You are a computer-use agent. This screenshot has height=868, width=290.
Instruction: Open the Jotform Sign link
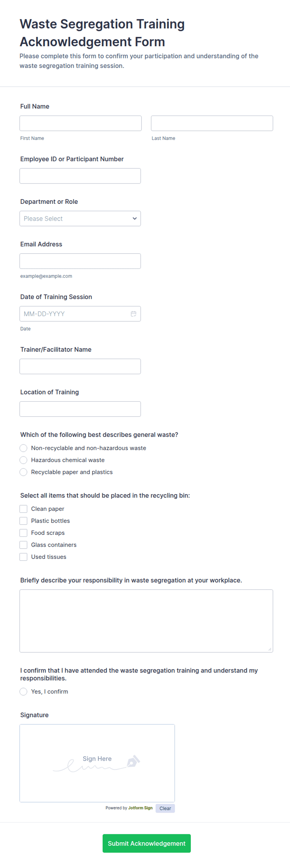(140, 808)
